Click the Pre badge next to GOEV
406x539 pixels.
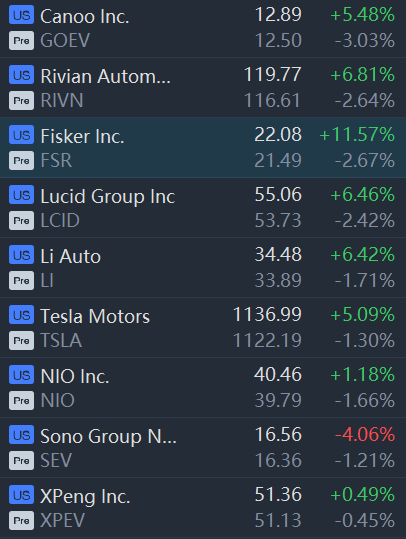pyautogui.click(x=21, y=41)
